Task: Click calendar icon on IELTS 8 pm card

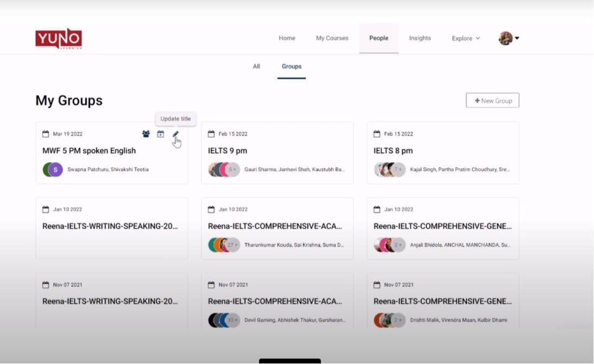Action: click(x=377, y=134)
